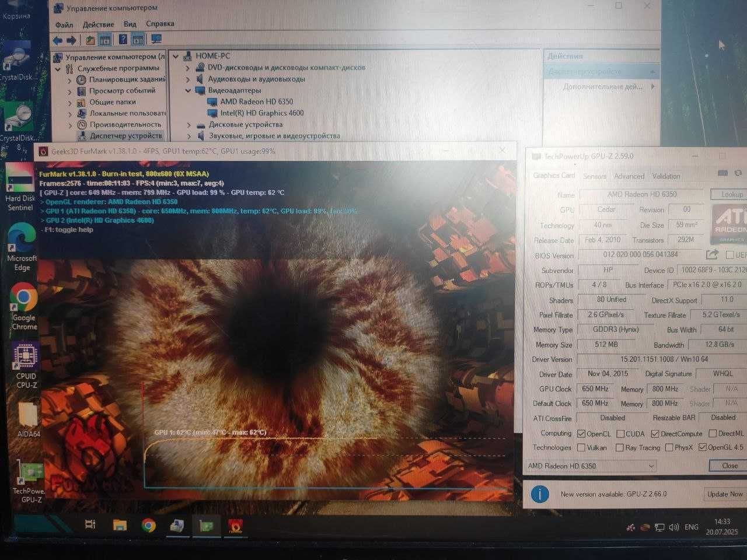
Task: Select Intel(R) HD Graphics 4600 device
Action: click(x=261, y=113)
